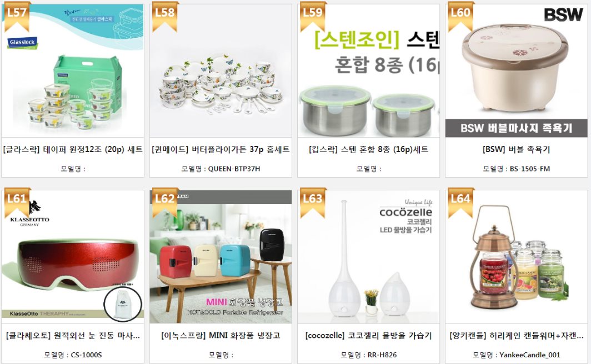This screenshot has height=364, width=591.
Task: Open the Yankee Candle lantern image
Action: point(516,257)
